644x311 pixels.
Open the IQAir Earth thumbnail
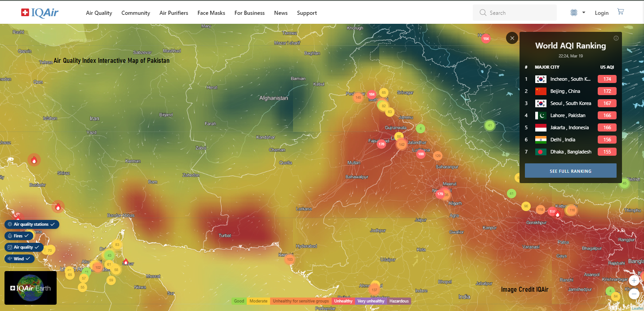pos(31,288)
